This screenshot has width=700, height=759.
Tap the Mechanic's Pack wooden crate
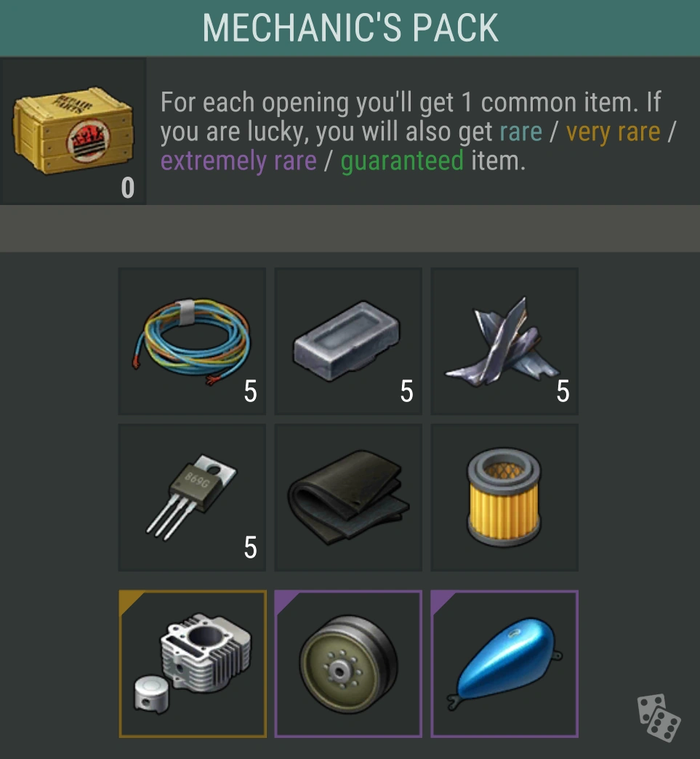click(73, 130)
